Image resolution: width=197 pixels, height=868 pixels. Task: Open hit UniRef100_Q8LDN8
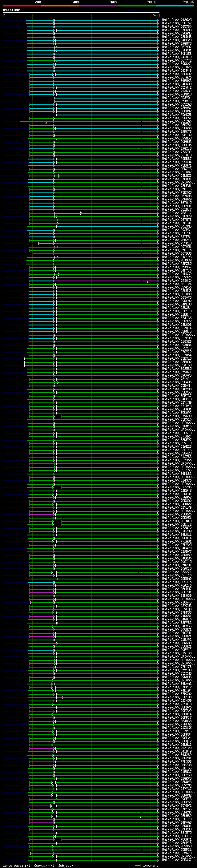tap(177, 37)
